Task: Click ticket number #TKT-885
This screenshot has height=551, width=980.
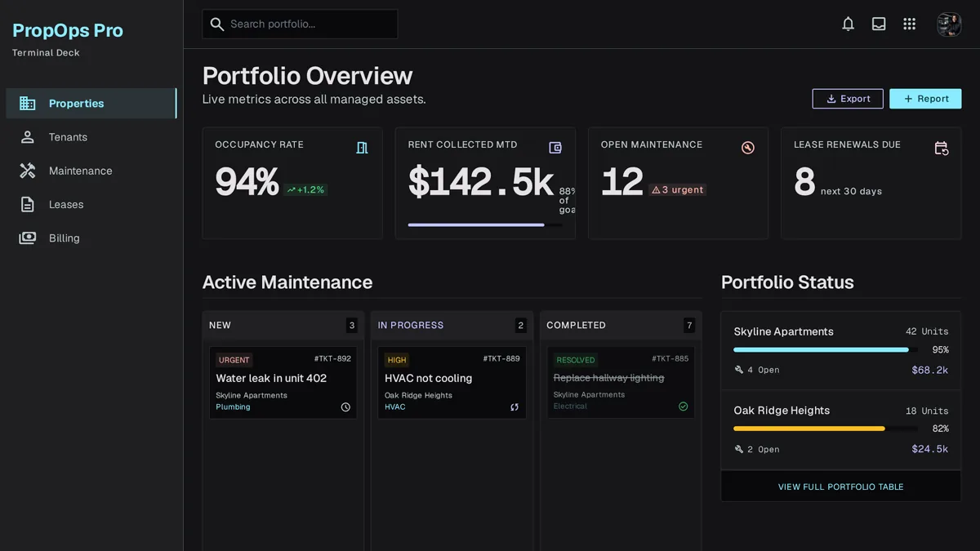Action: coord(670,358)
